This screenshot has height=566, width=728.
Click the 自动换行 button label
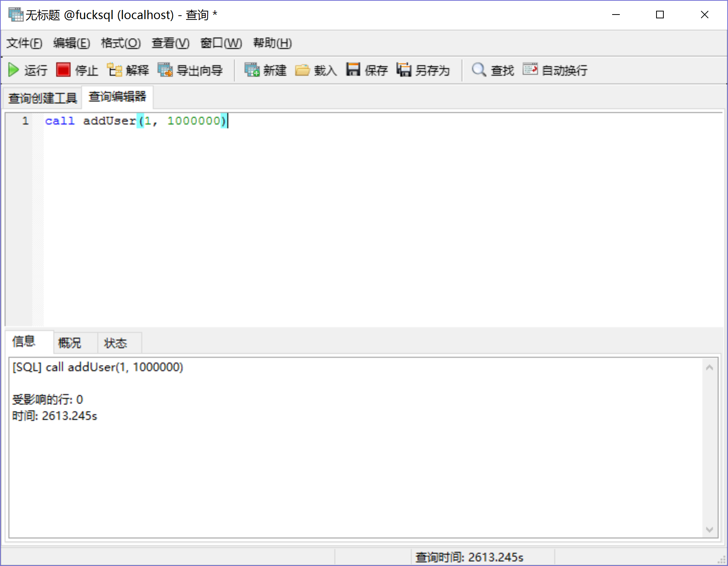564,70
